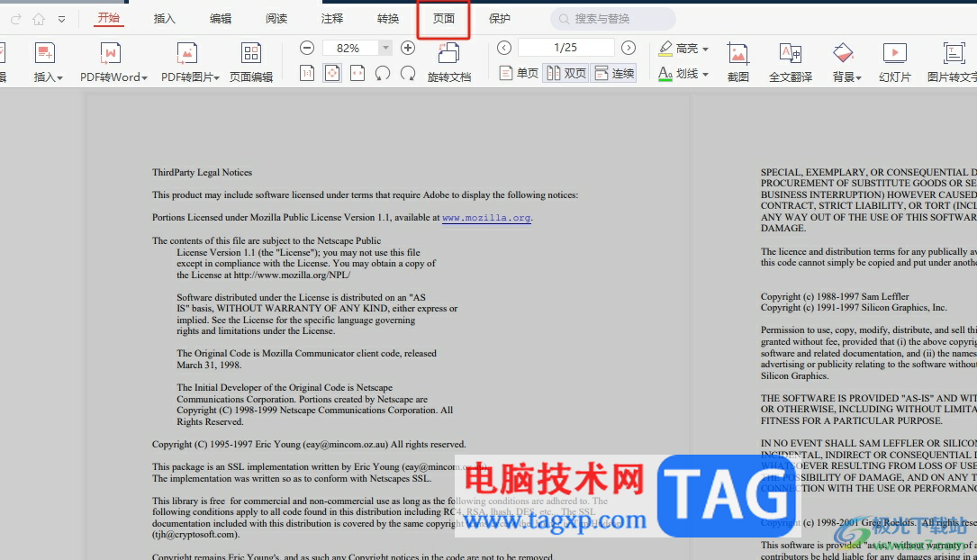Click the 'ThirdParty Legal Notices' heading

click(x=202, y=173)
